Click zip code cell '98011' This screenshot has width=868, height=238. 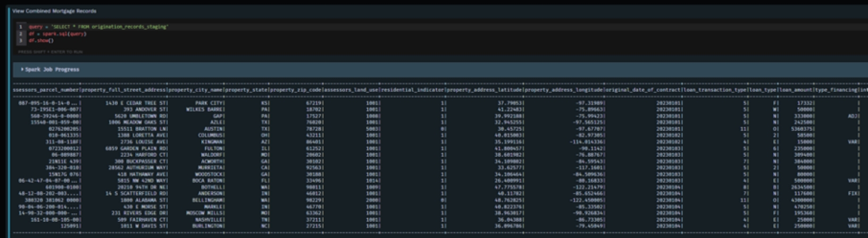[314, 187]
